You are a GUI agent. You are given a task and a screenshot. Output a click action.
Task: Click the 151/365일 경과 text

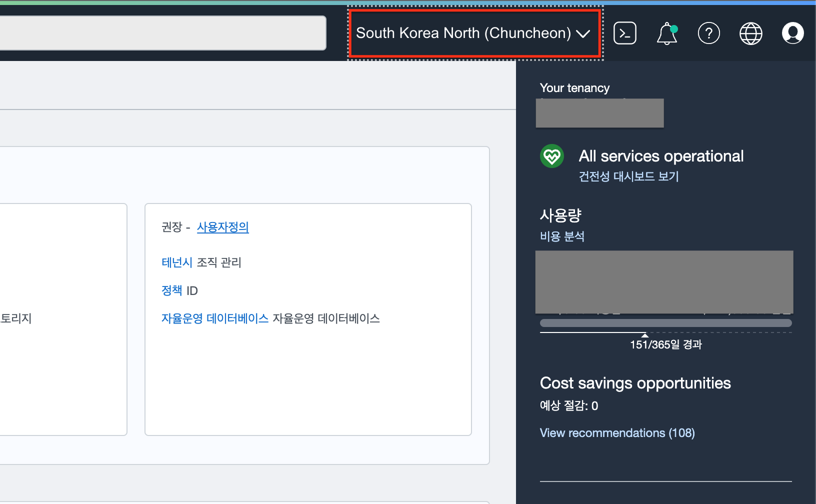pyautogui.click(x=666, y=344)
